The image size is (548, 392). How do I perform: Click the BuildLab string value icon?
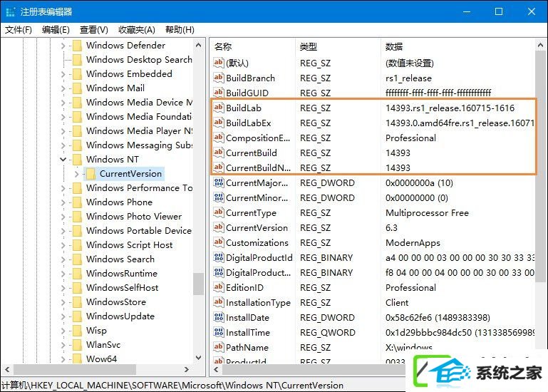[x=219, y=108]
